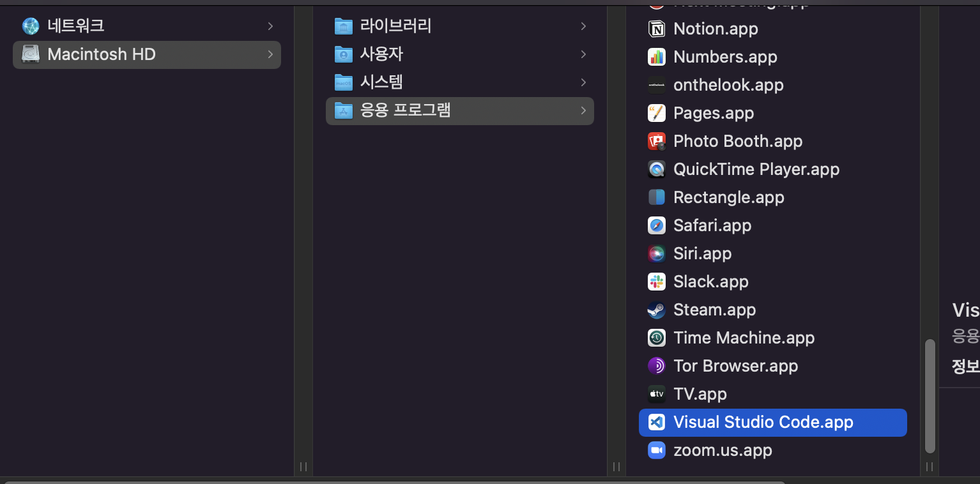Click the 라이브러리 folder icon
The height and width of the screenshot is (484, 980).
click(344, 26)
